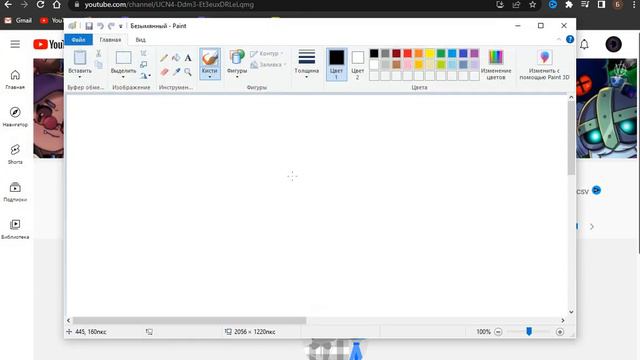The image size is (640, 360).
Task: Select the Eraser tool
Action: (164, 72)
